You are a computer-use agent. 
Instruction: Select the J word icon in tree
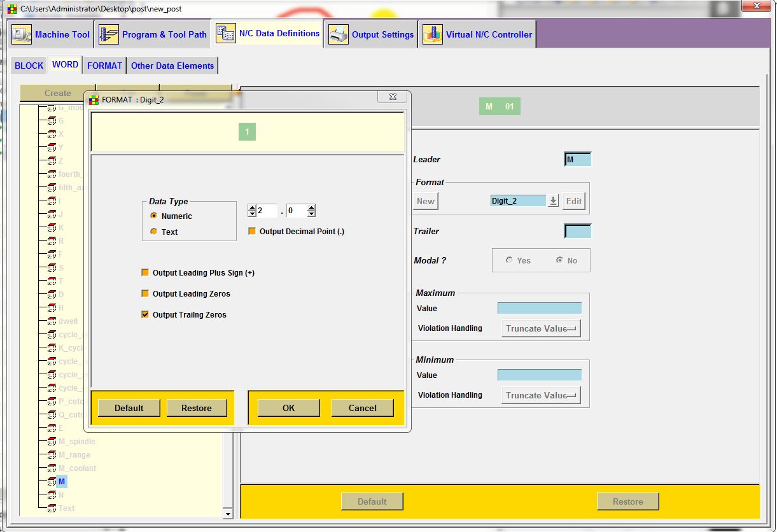52,214
